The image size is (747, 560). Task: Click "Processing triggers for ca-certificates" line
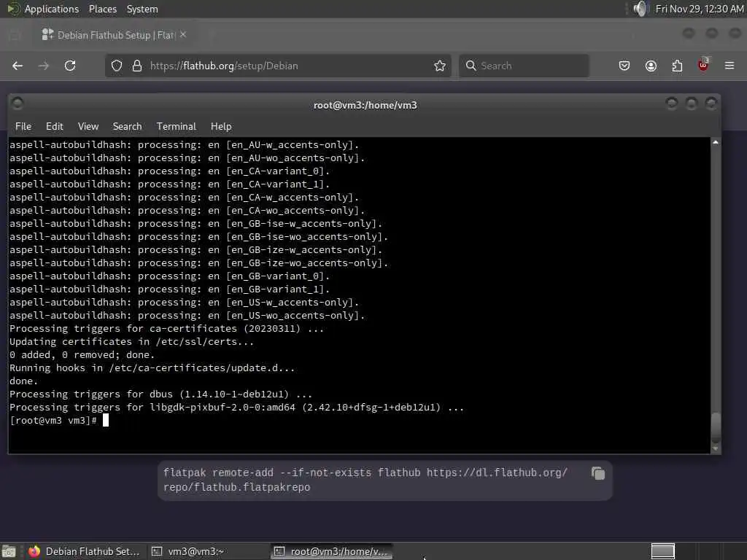tap(167, 329)
